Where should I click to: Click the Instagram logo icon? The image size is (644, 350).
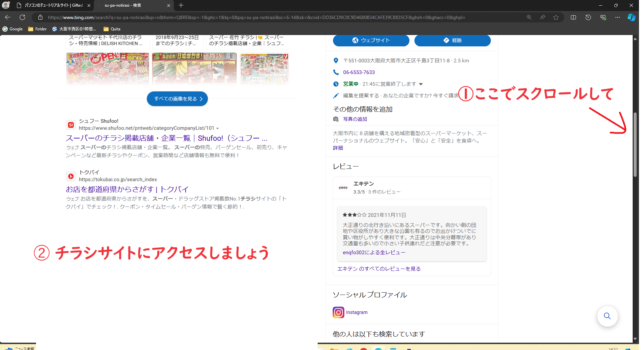338,312
